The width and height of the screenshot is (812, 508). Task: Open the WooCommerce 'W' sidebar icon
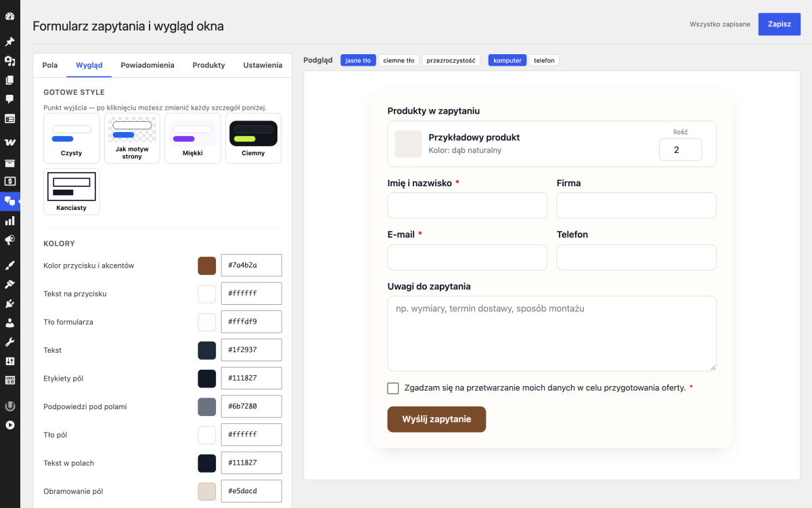click(10, 142)
